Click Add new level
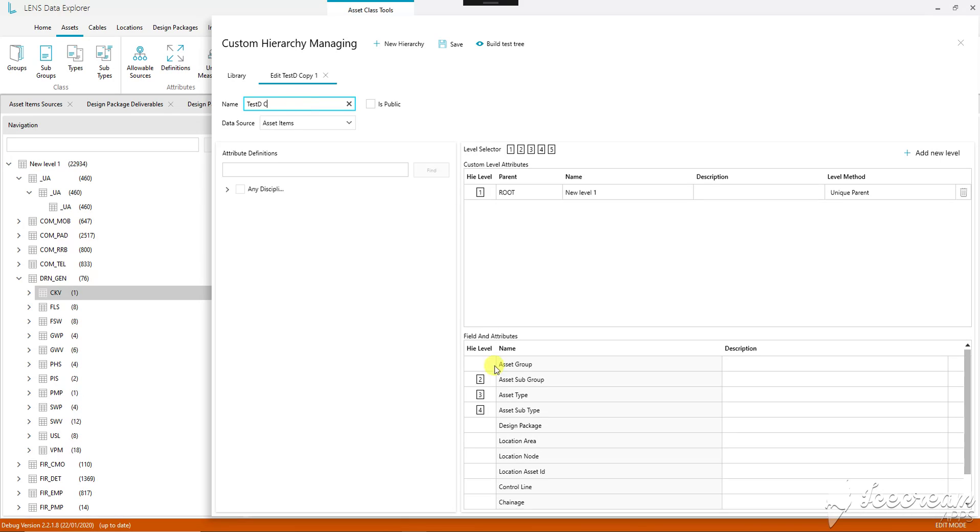Image resolution: width=980 pixels, height=532 pixels. (x=932, y=153)
